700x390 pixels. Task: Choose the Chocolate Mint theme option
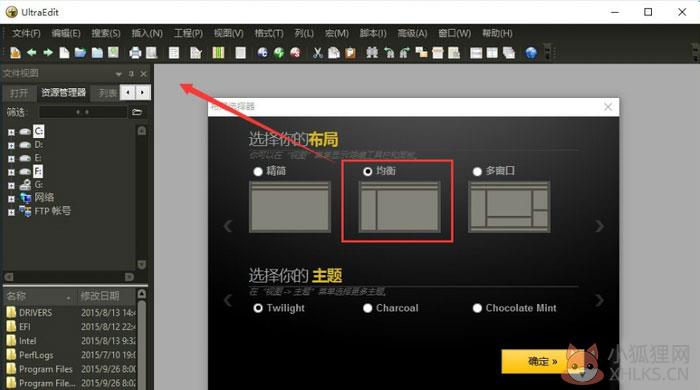(x=514, y=308)
